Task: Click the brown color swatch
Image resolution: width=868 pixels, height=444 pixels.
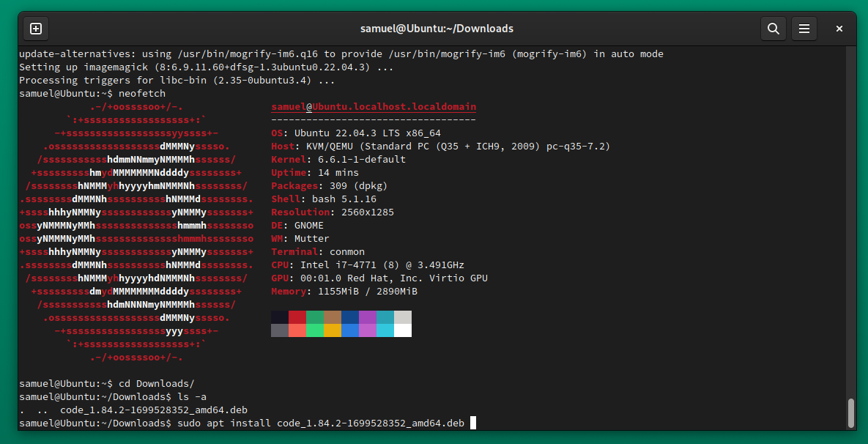Action: click(x=333, y=317)
